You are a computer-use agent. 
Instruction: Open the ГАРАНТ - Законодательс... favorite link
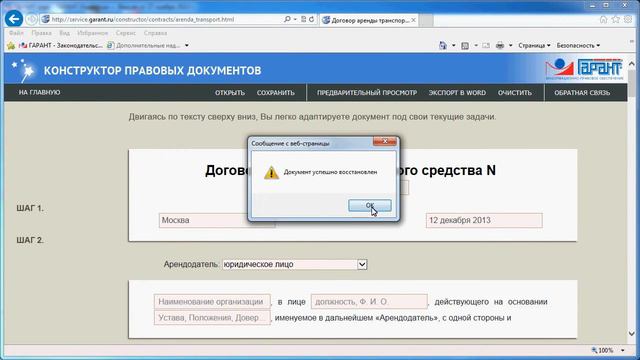61,45
